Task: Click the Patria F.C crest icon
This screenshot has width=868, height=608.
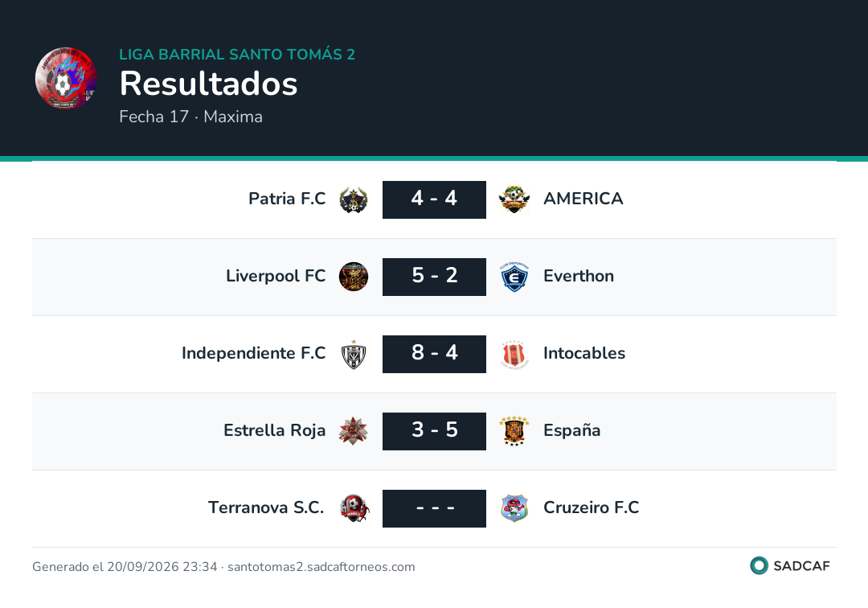Action: pos(353,199)
